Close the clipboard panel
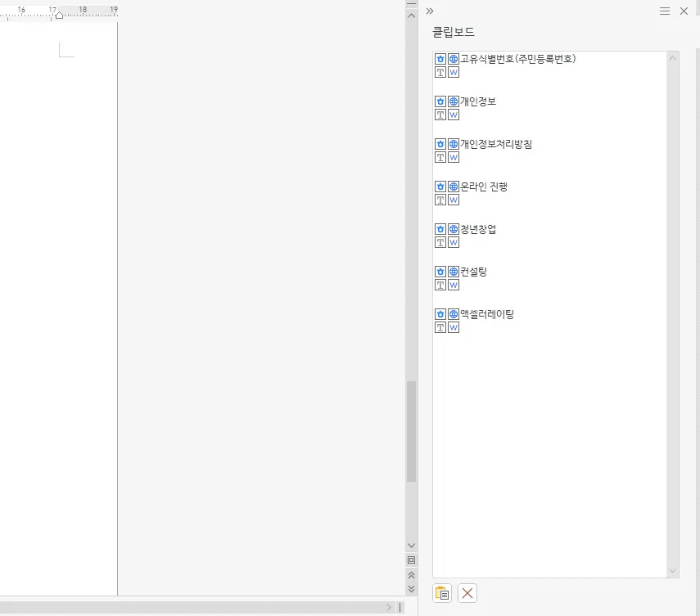Screen dimensions: 700x616 click(684, 11)
